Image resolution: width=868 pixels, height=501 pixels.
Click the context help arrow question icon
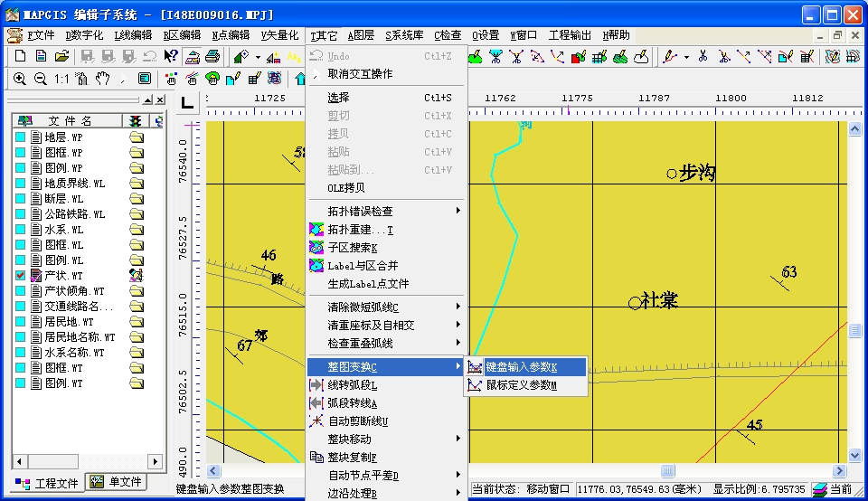pyautogui.click(x=171, y=56)
